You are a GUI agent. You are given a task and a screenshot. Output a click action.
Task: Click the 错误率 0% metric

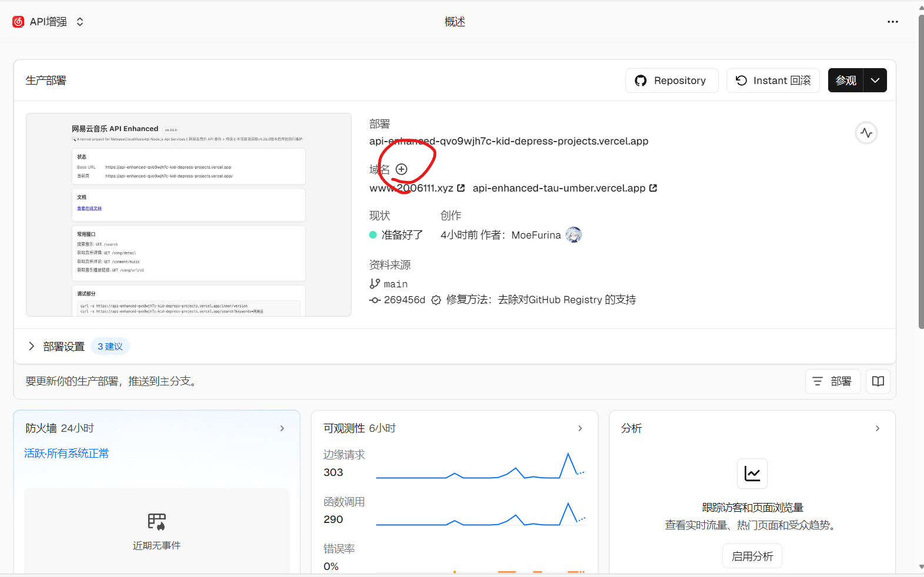tap(339, 557)
